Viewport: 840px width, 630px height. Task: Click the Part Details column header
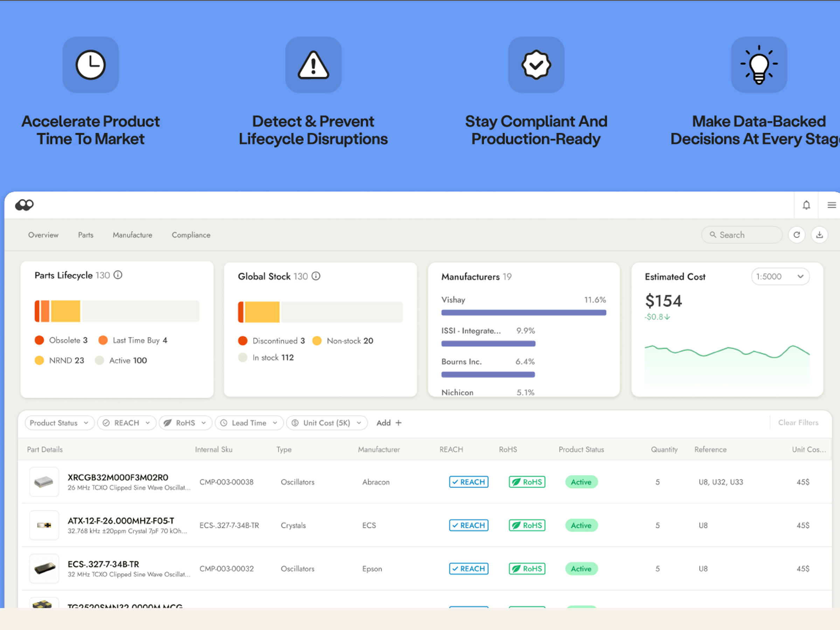[45, 449]
